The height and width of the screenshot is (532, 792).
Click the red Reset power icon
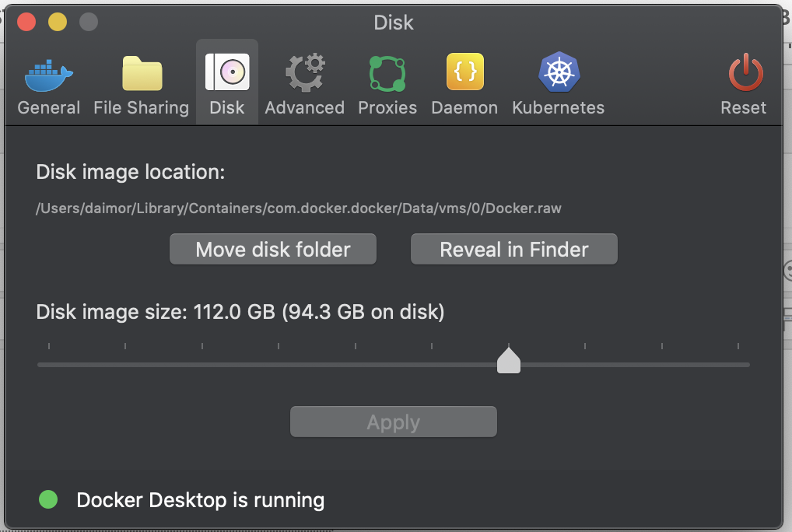point(744,74)
